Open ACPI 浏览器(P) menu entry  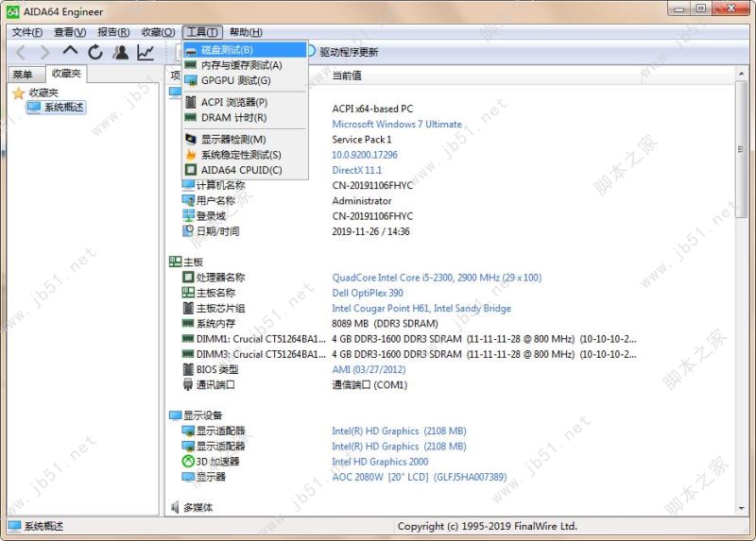[x=245, y=102]
